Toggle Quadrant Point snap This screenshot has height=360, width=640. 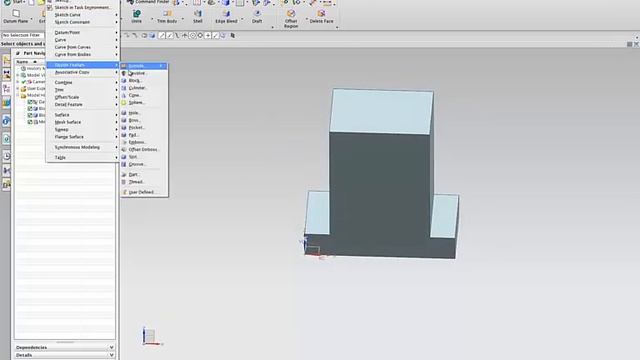pos(200,36)
